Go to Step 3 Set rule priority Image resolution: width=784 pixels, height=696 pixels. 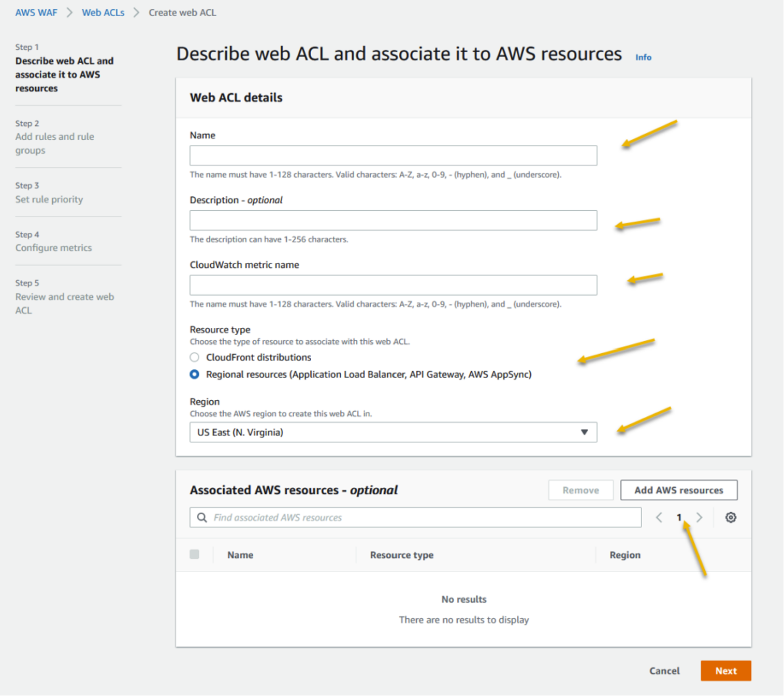[x=49, y=199]
